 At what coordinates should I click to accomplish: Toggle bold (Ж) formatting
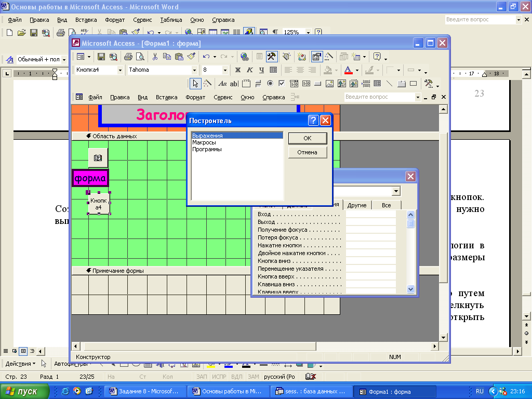tap(237, 70)
